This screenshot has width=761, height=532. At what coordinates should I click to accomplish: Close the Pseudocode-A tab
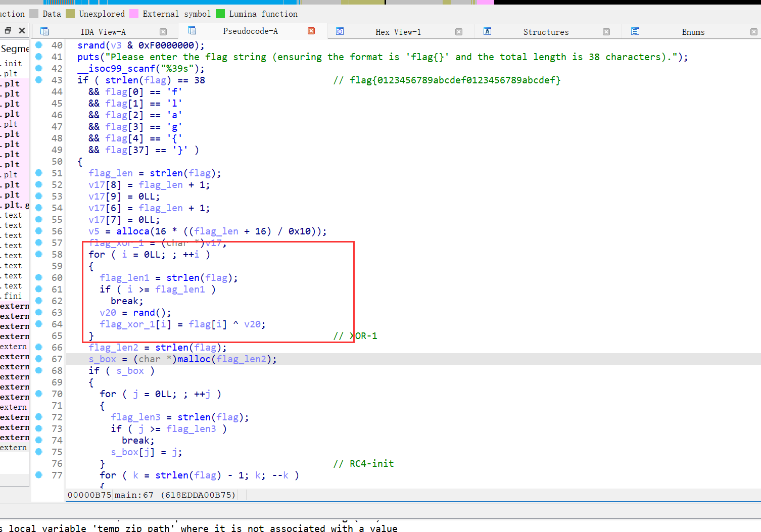[x=311, y=31]
